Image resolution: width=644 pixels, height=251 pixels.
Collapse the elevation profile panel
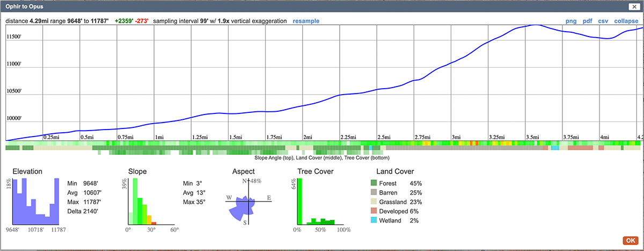[626, 21]
